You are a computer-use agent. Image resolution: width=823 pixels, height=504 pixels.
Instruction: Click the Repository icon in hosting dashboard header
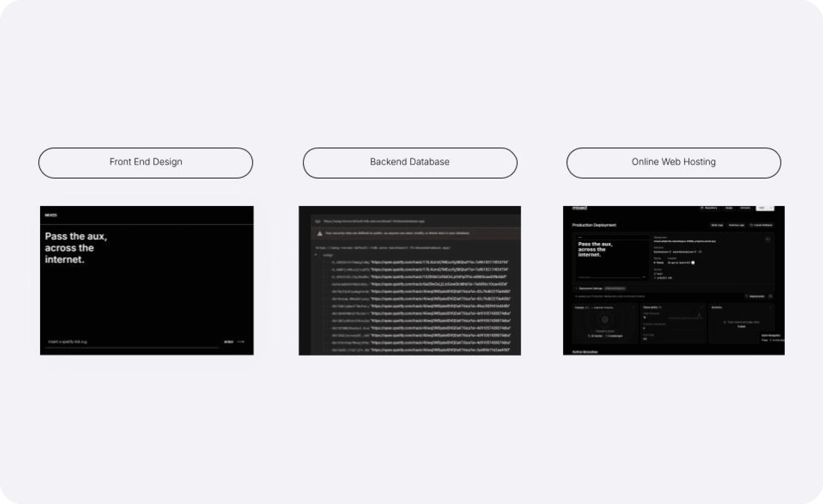tap(702, 208)
